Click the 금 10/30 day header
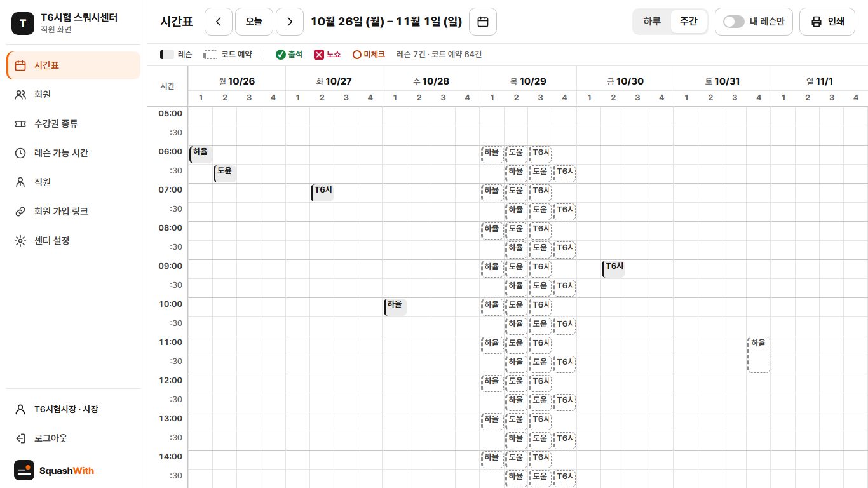Viewport: 868px width, 488px height. click(x=625, y=81)
